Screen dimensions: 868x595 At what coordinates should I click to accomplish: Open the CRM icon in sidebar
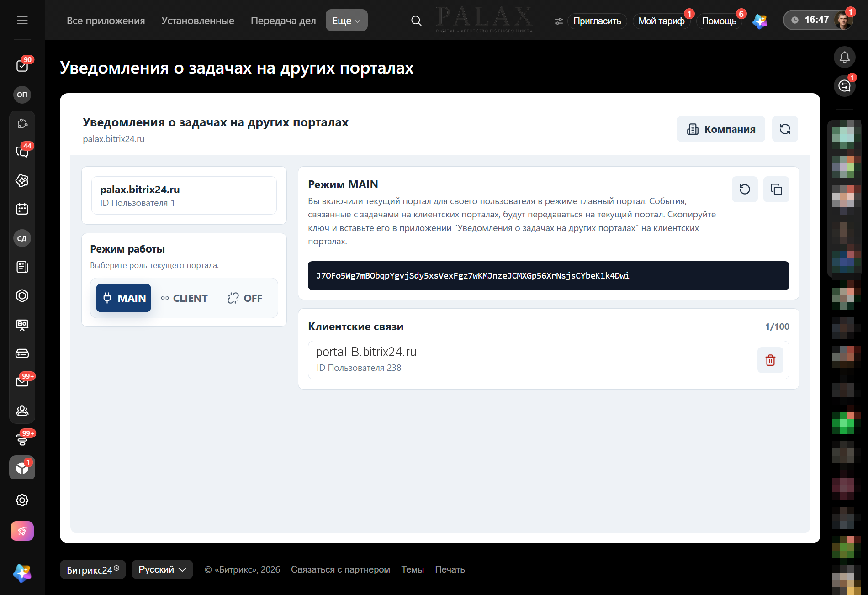pyautogui.click(x=22, y=123)
